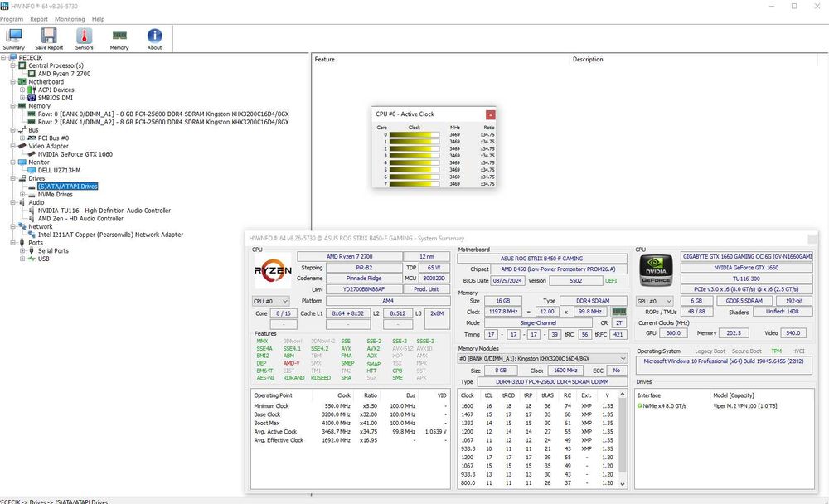
Task: Expand the ACPI Devices node
Action: pyautogui.click(x=22, y=90)
